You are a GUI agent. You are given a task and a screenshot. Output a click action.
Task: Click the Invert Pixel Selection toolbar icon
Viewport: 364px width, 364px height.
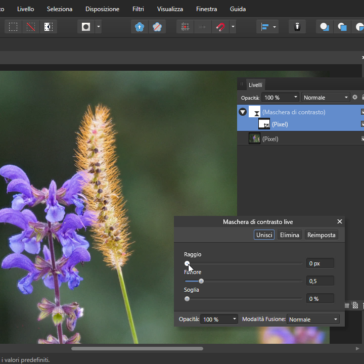(x=48, y=27)
